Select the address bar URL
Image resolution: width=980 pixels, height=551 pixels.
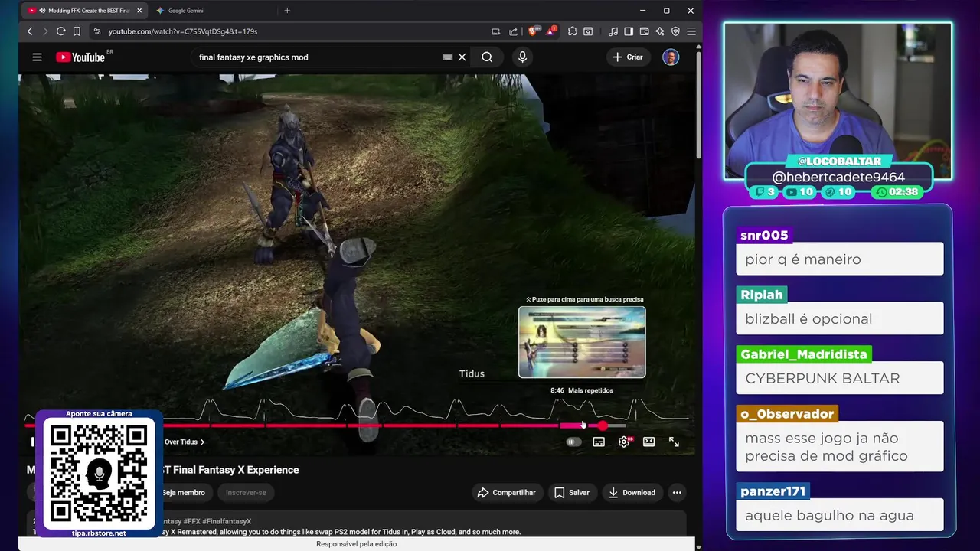click(183, 31)
